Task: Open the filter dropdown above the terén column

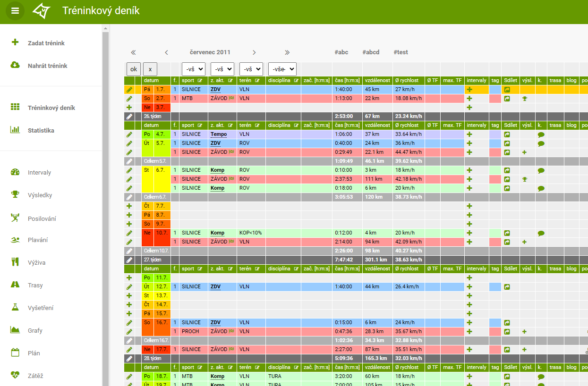Action: pos(251,69)
